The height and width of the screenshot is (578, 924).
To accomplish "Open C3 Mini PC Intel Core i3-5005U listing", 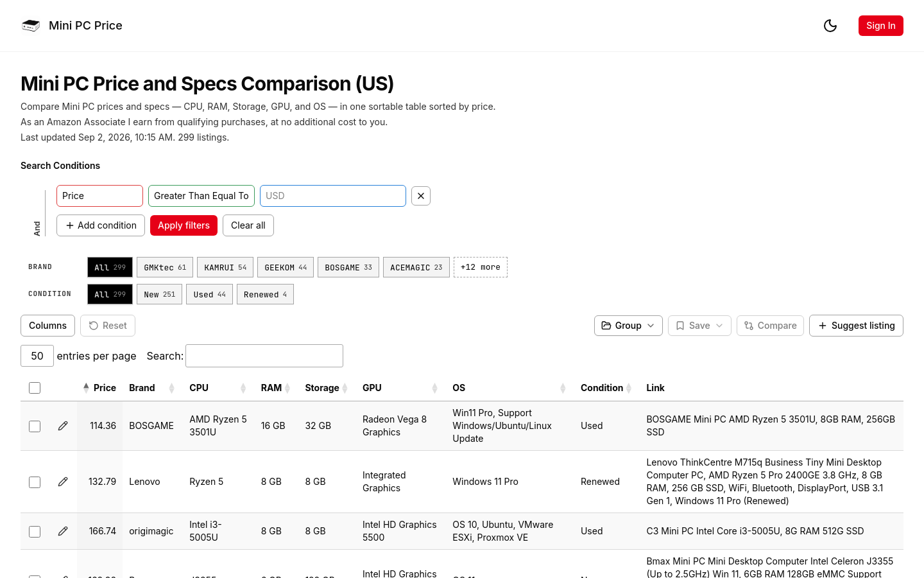I will pos(755,531).
